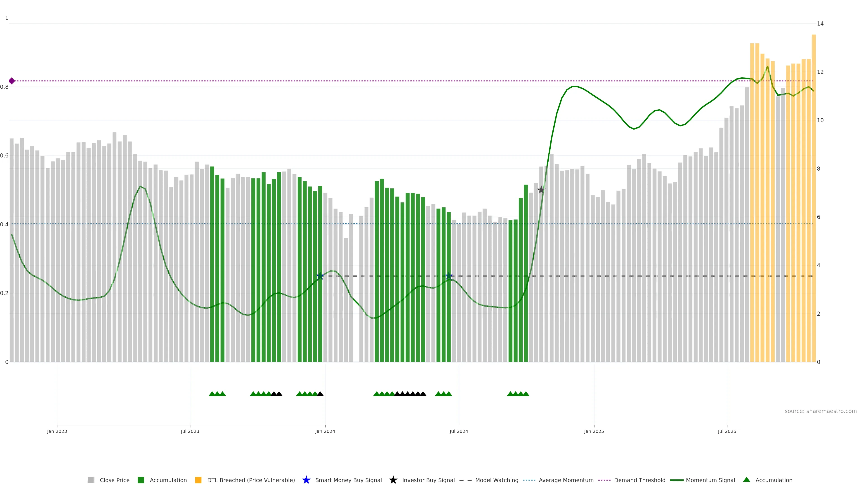This screenshot has height=488, width=868.
Task: Click the green Accumulation legend square
Action: pyautogui.click(x=141, y=480)
